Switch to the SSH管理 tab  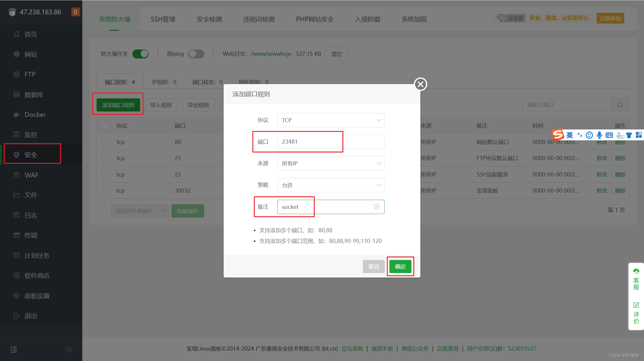(163, 19)
